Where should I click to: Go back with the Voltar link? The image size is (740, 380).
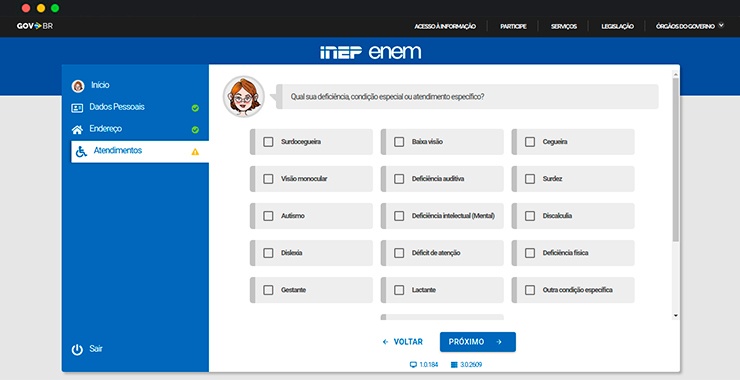click(x=403, y=342)
